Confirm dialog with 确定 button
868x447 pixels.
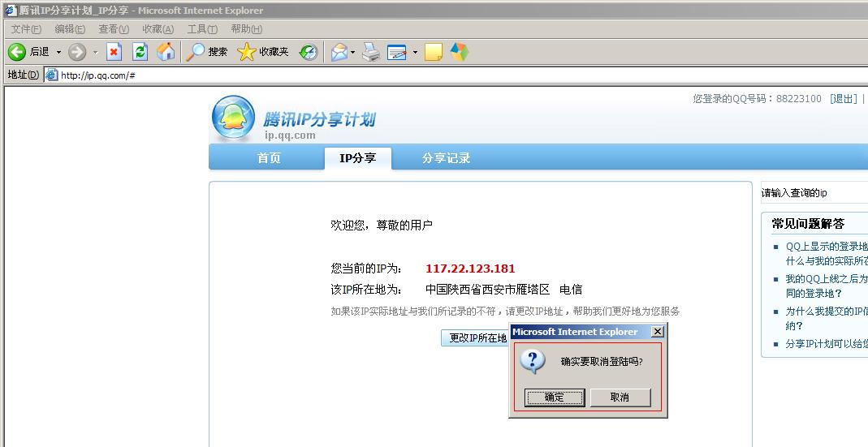pos(555,398)
